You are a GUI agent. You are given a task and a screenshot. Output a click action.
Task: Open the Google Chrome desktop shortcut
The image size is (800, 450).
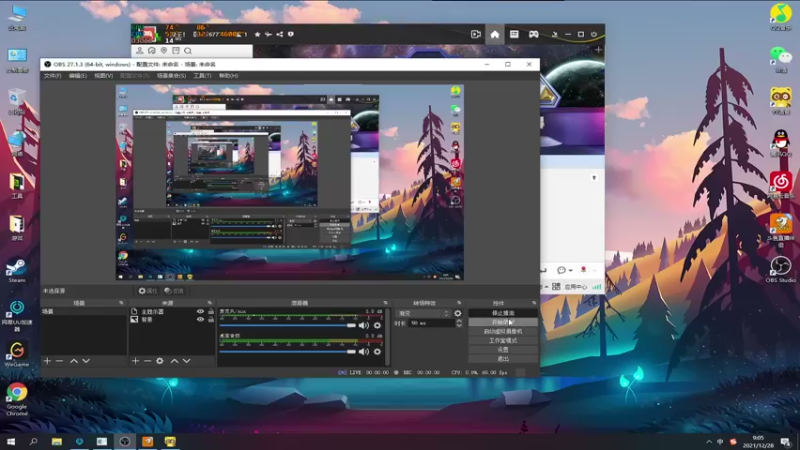[x=16, y=399]
